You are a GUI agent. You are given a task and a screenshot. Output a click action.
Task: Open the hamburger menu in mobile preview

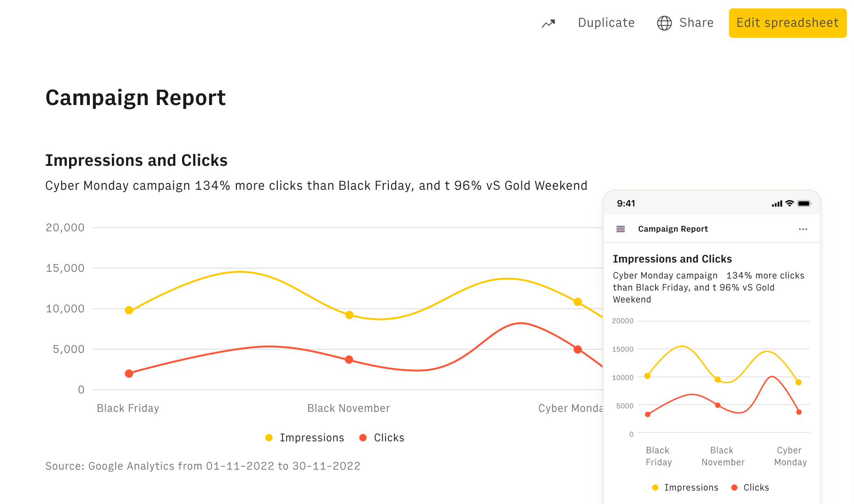620,229
